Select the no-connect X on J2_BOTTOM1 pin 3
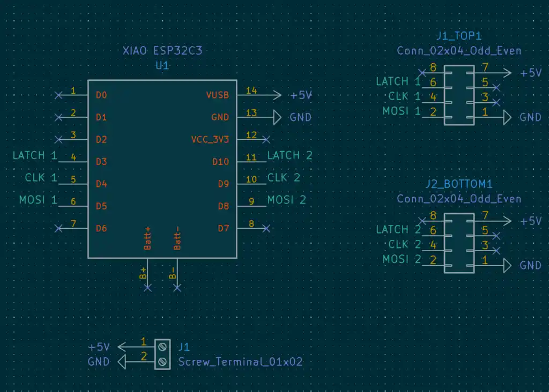The width and height of the screenshot is (549, 392). click(x=496, y=251)
